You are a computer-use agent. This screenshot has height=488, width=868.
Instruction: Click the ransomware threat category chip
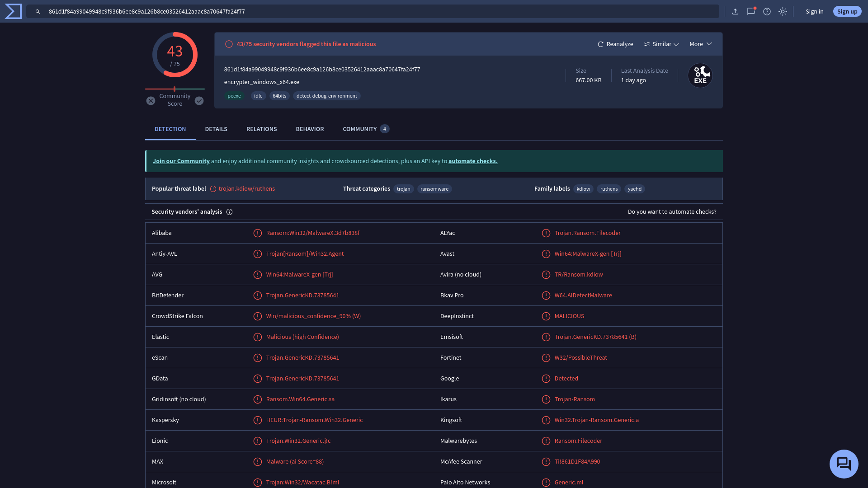point(434,189)
